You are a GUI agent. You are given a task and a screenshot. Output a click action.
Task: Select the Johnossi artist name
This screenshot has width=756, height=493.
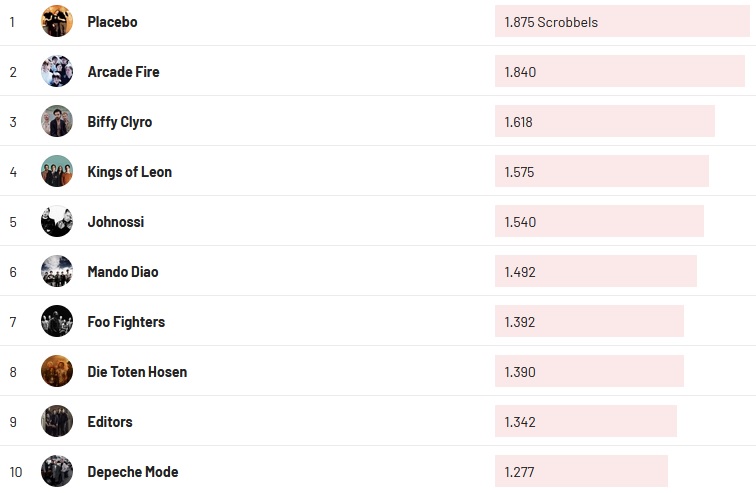[x=115, y=222]
